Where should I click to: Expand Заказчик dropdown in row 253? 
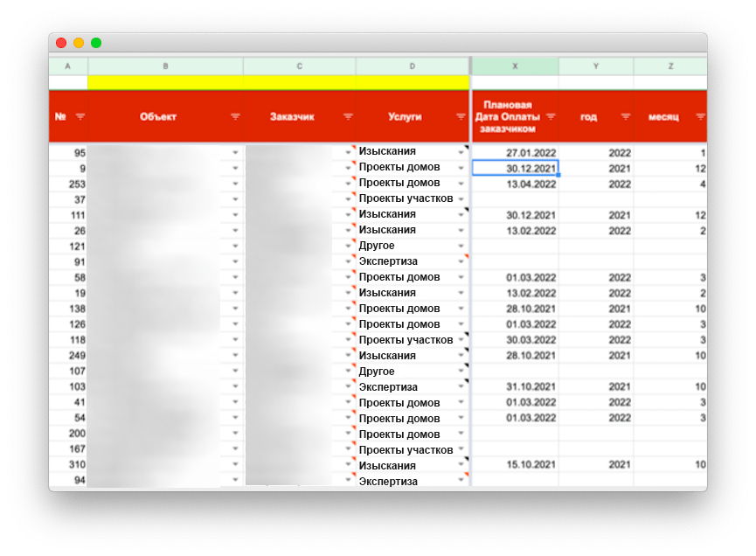[x=348, y=184]
